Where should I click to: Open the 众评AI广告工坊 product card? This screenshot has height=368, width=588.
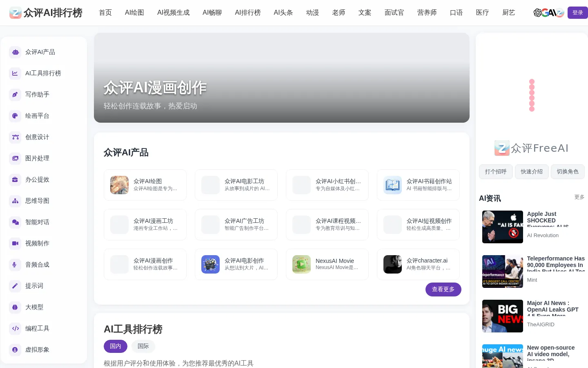click(236, 225)
